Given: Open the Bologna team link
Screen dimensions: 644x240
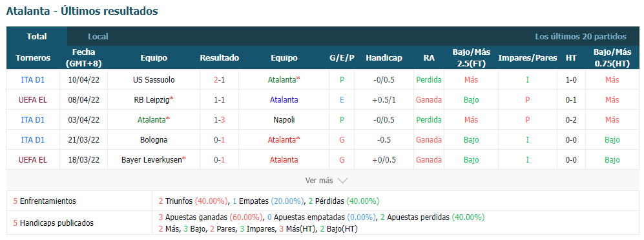Looking at the screenshot, I should (154, 140).
